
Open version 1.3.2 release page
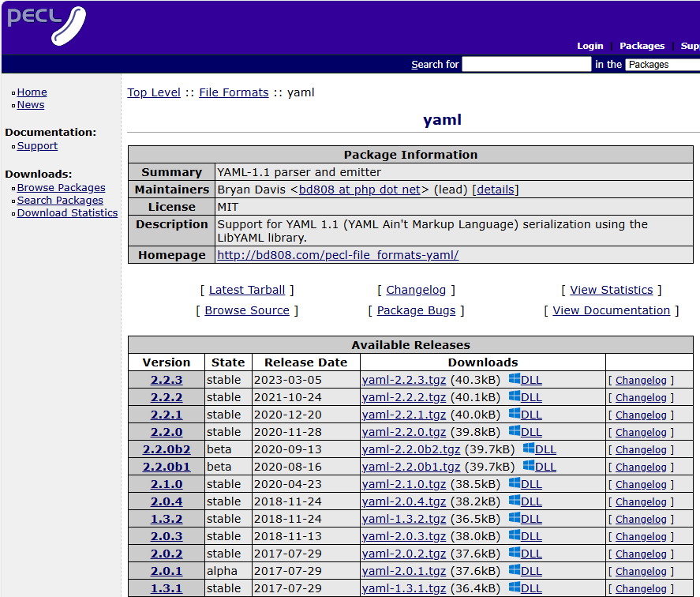click(x=167, y=520)
